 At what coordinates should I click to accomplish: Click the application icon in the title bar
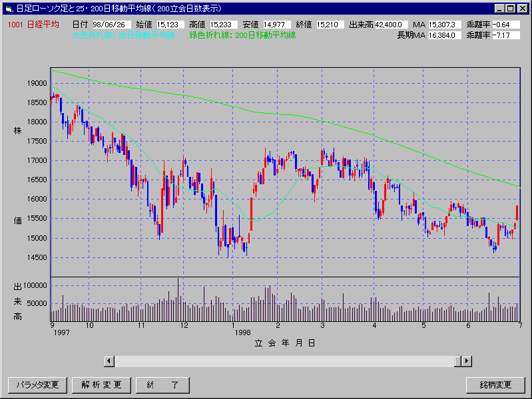coord(9,9)
